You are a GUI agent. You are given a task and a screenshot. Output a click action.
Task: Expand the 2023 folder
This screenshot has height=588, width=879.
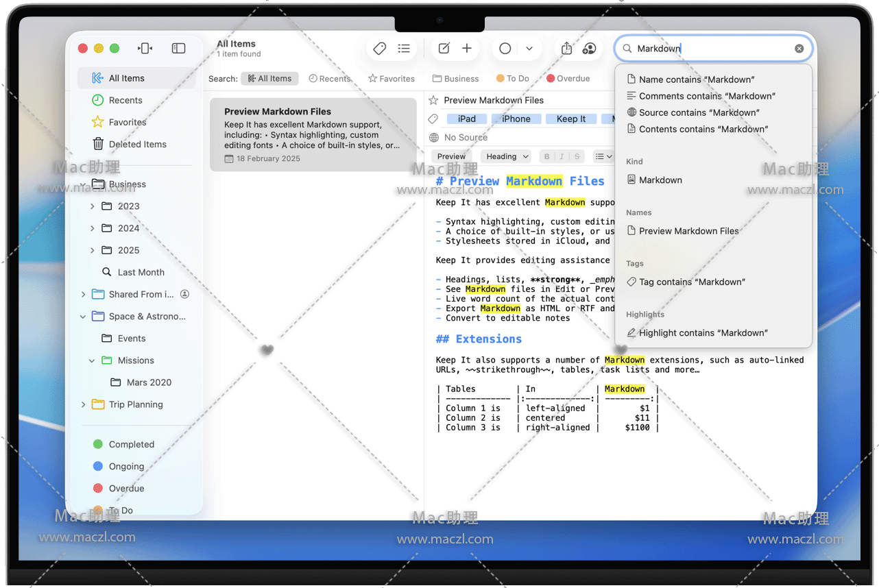pyautogui.click(x=93, y=206)
